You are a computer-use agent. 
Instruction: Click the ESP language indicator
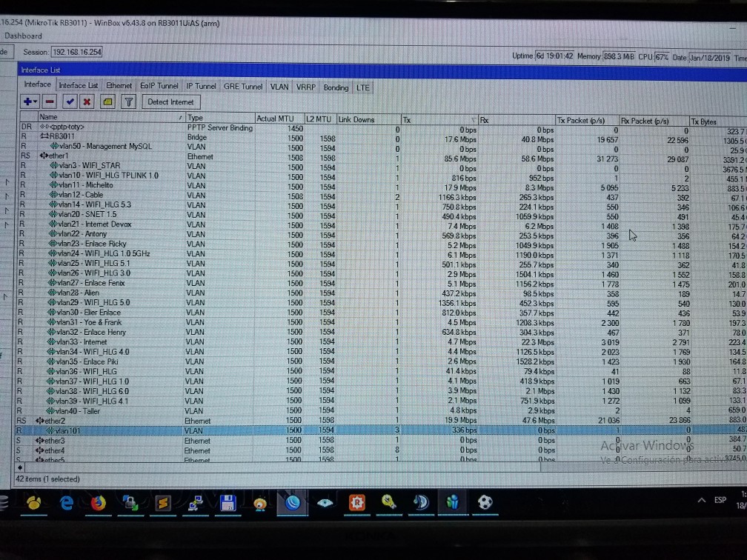coord(720,500)
